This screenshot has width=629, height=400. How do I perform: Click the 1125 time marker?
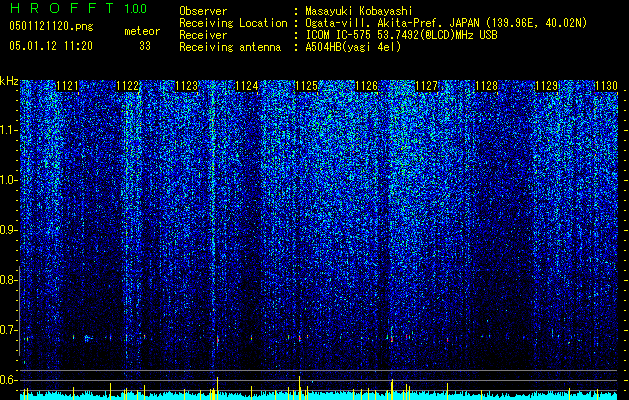[306, 86]
